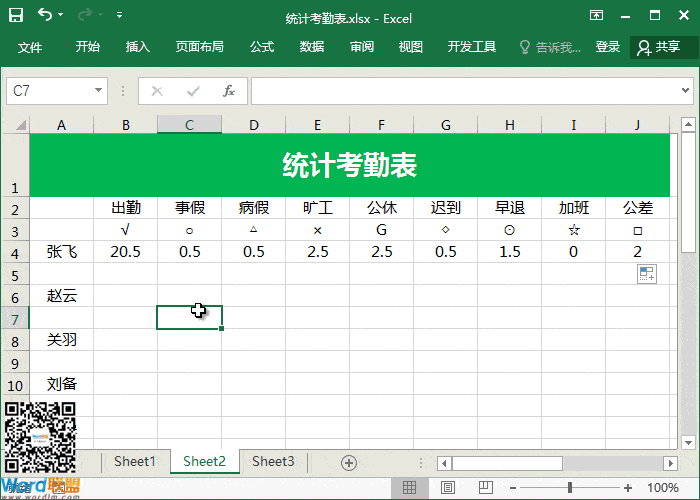The image size is (700, 500).
Task: Switch to the 视图 tab
Action: pos(411,46)
